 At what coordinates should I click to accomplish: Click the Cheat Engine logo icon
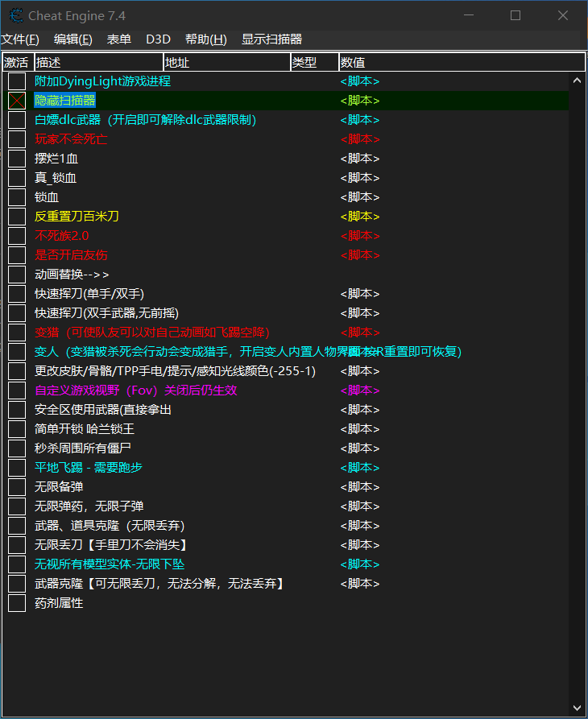point(16,15)
